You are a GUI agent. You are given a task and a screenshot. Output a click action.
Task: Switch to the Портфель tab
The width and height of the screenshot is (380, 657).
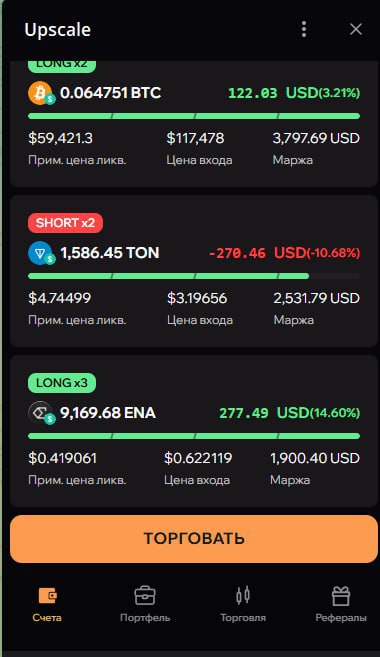[145, 605]
